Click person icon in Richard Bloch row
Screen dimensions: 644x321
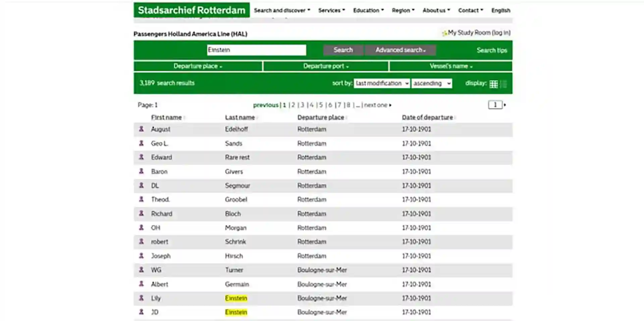click(x=141, y=213)
